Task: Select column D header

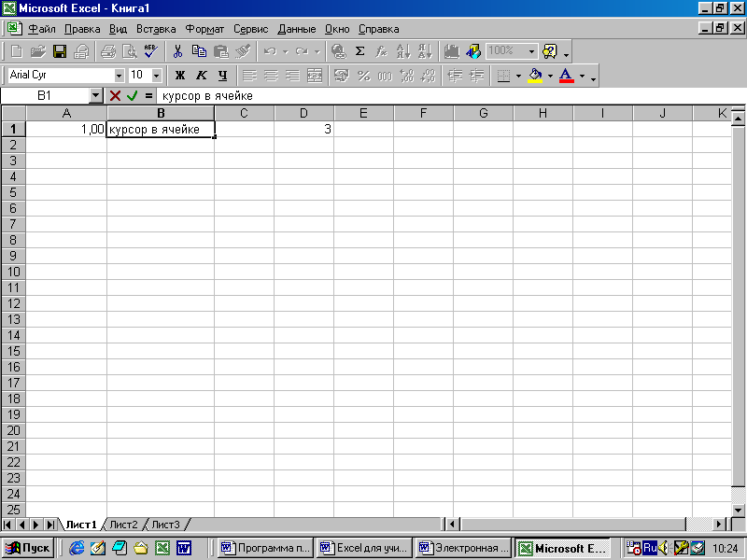Action: [x=303, y=113]
